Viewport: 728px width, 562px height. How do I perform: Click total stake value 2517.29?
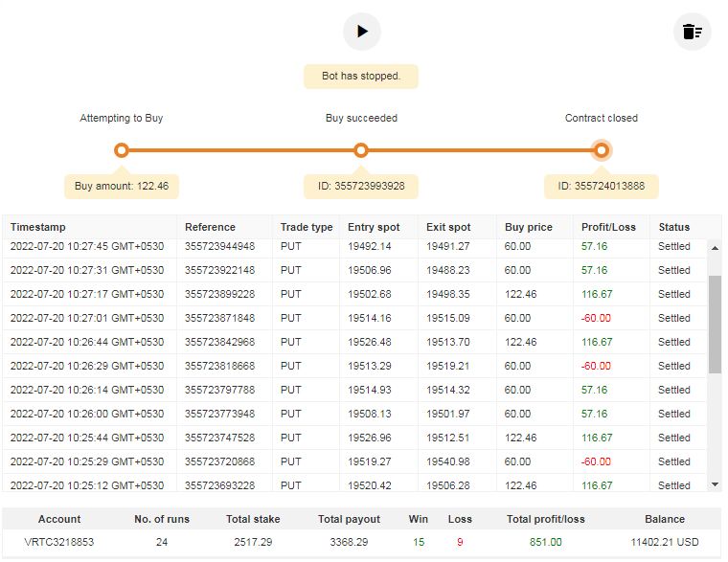[x=253, y=542]
